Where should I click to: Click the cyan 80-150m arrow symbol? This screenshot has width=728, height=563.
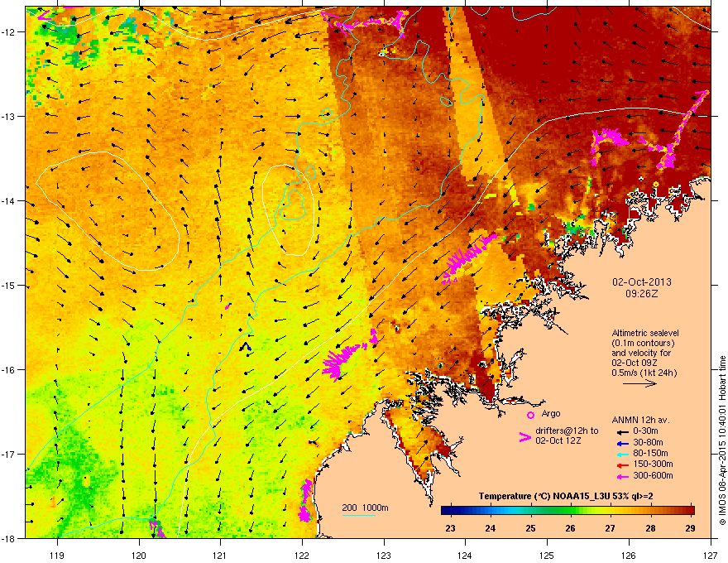coord(621,455)
